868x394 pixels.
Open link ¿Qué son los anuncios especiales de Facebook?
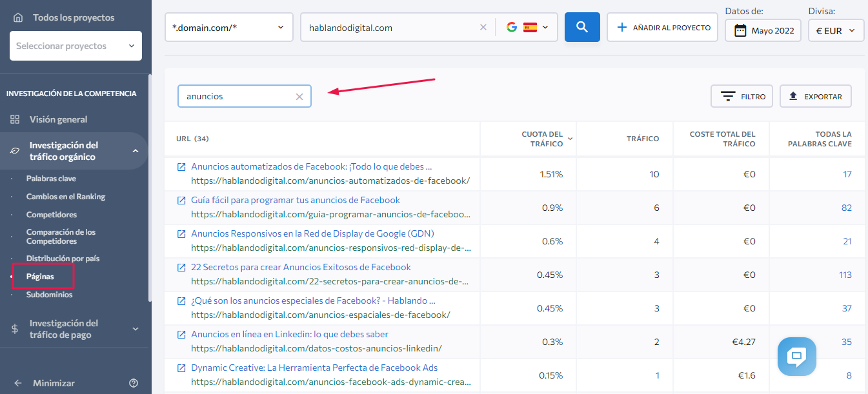click(314, 300)
